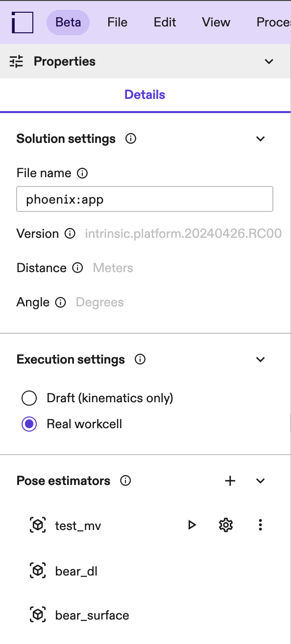Viewport: 291px width, 644px height.
Task: Select the Real workcell option
Action: coord(29,424)
